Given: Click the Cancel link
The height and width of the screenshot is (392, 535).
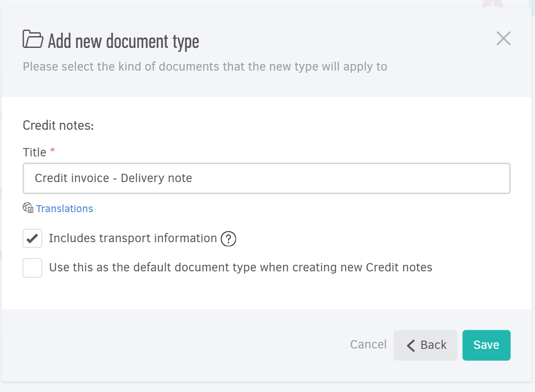Looking at the screenshot, I should (368, 345).
